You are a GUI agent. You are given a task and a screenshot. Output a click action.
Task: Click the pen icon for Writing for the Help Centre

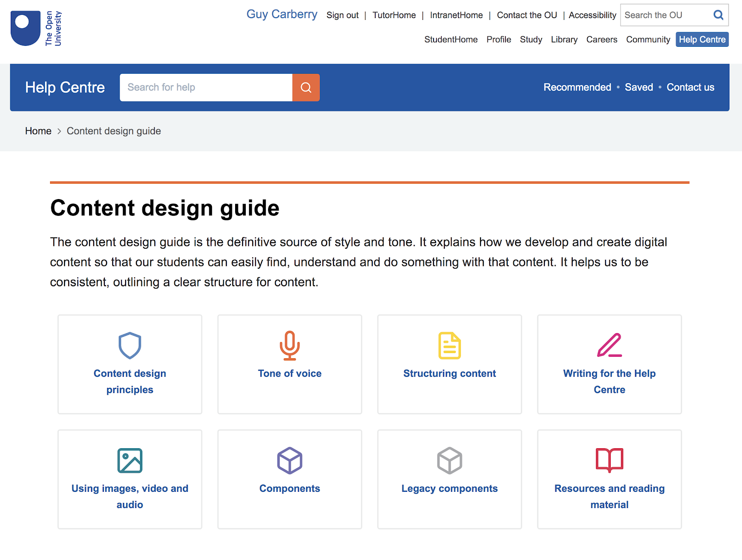pyautogui.click(x=609, y=345)
